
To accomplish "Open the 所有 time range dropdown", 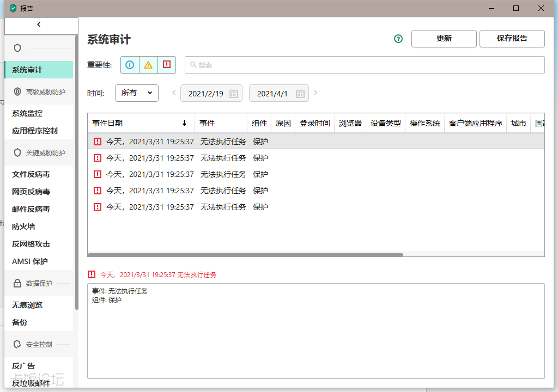I will tap(136, 93).
